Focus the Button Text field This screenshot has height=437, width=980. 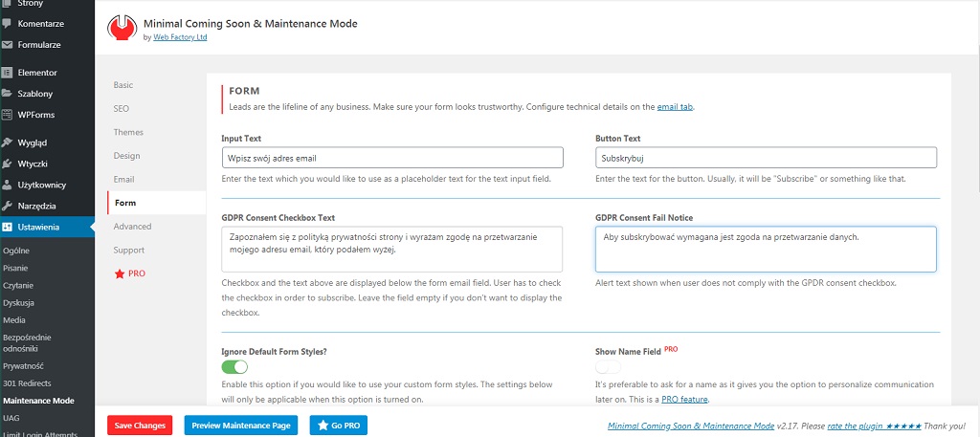click(767, 158)
